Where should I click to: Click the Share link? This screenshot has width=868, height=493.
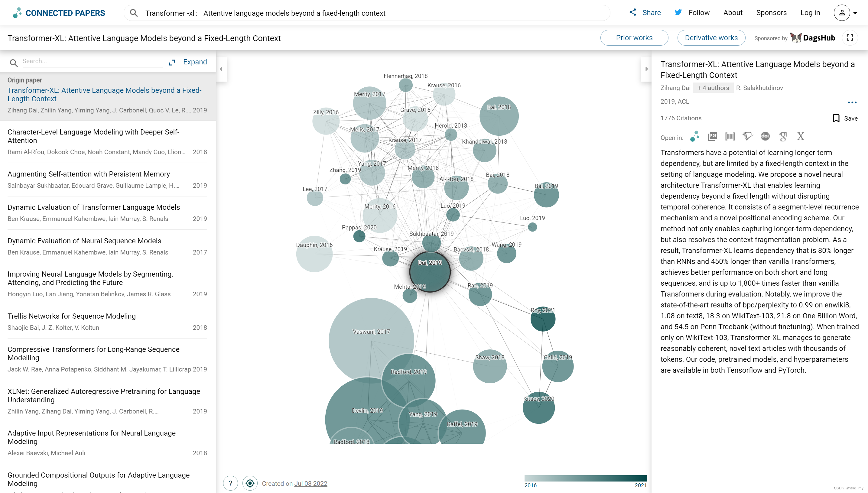coord(645,13)
